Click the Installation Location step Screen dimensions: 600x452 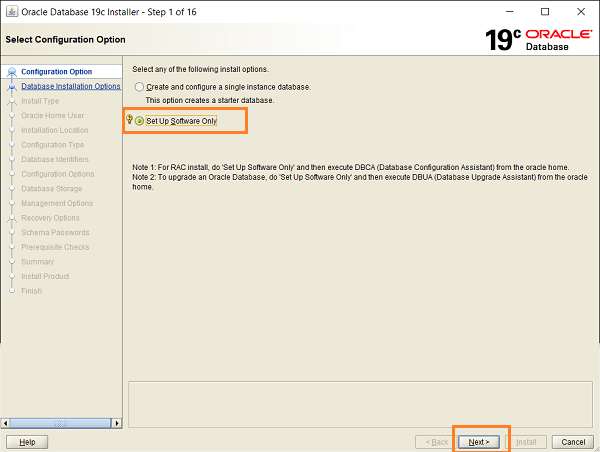click(x=55, y=130)
